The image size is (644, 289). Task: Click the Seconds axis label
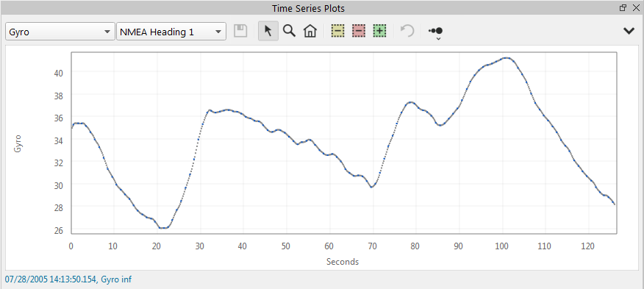[343, 262]
